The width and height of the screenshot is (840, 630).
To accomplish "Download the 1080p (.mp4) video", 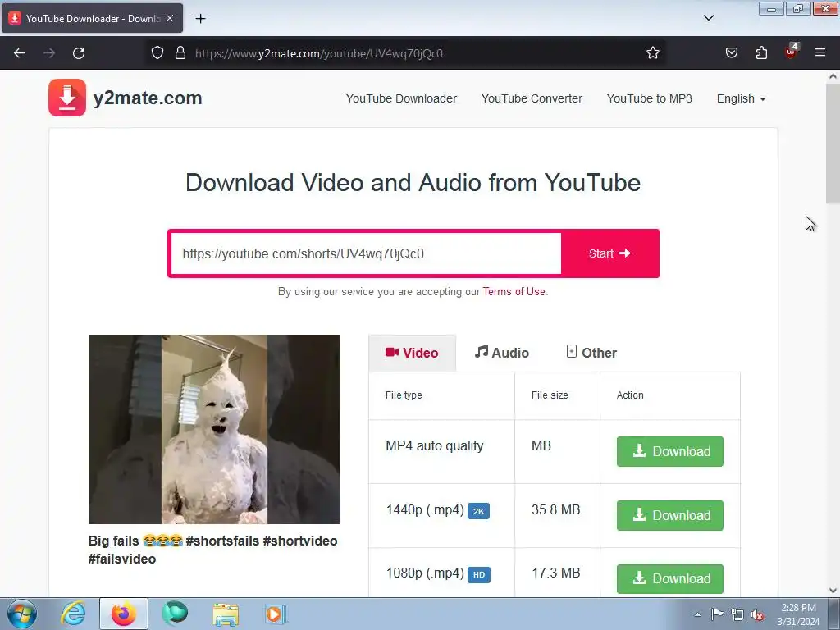I will [x=669, y=578].
